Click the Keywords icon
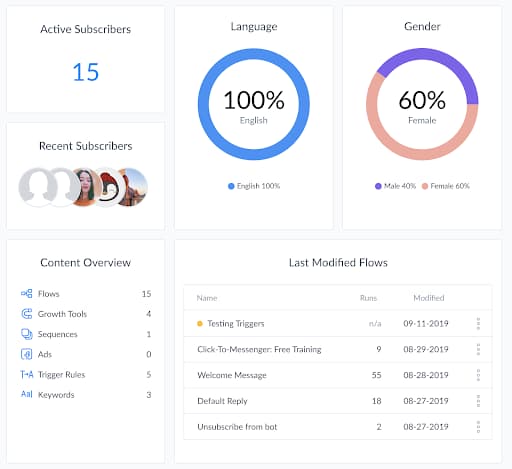The image size is (512, 469). click(x=27, y=394)
